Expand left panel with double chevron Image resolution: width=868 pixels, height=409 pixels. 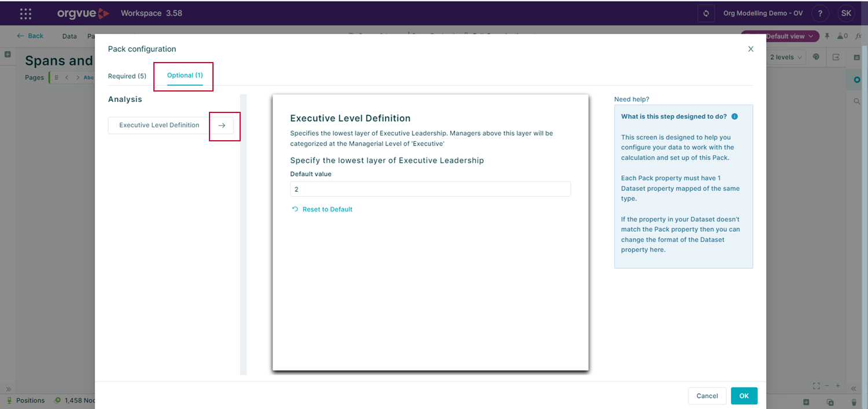coord(9,389)
